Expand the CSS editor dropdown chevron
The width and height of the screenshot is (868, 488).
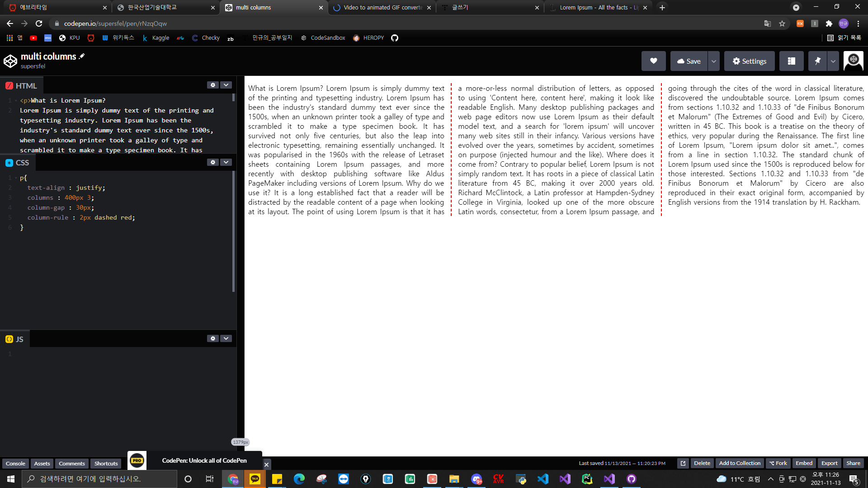pyautogui.click(x=226, y=162)
